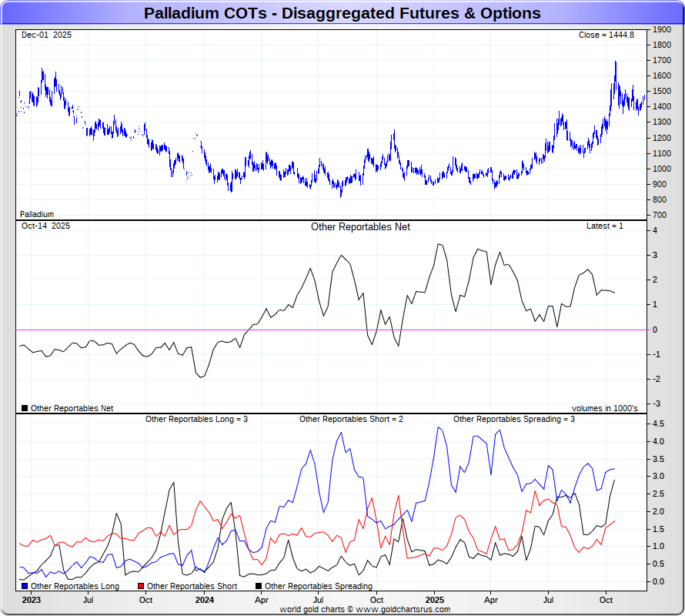This screenshot has width=685, height=616.
Task: Click the 'Latest = 1' value
Action: [605, 226]
